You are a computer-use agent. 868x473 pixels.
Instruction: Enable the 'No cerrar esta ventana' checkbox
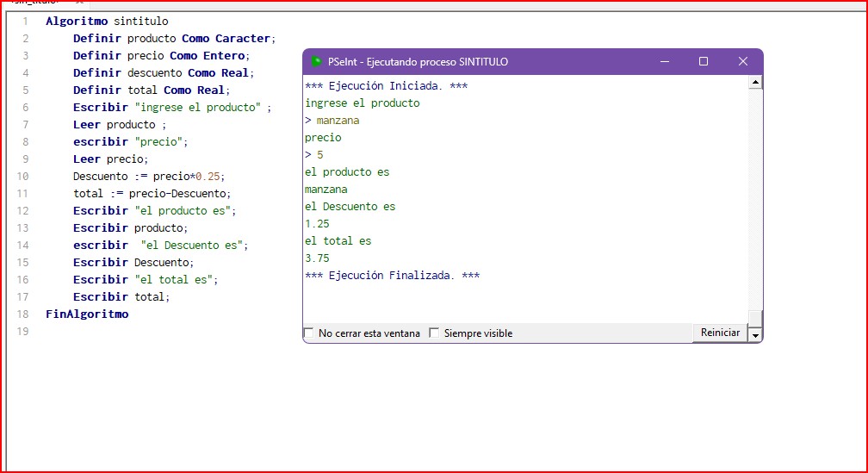[309, 333]
